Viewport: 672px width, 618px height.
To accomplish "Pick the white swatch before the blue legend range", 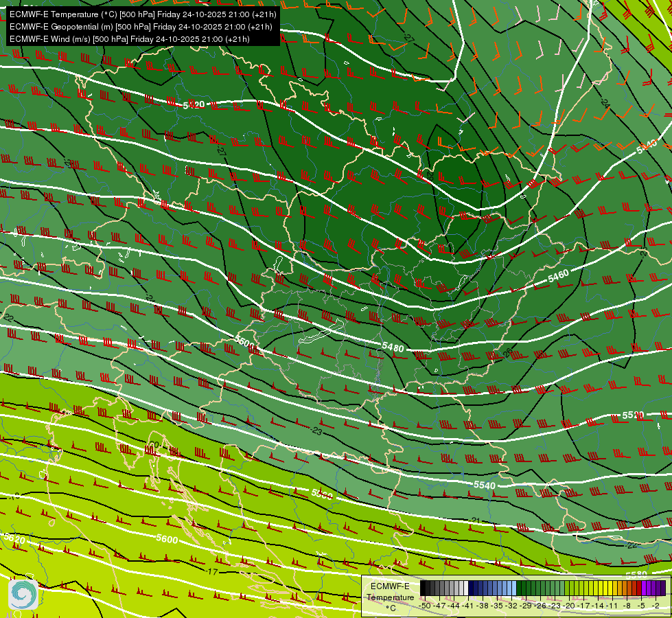I will pyautogui.click(x=466, y=588).
